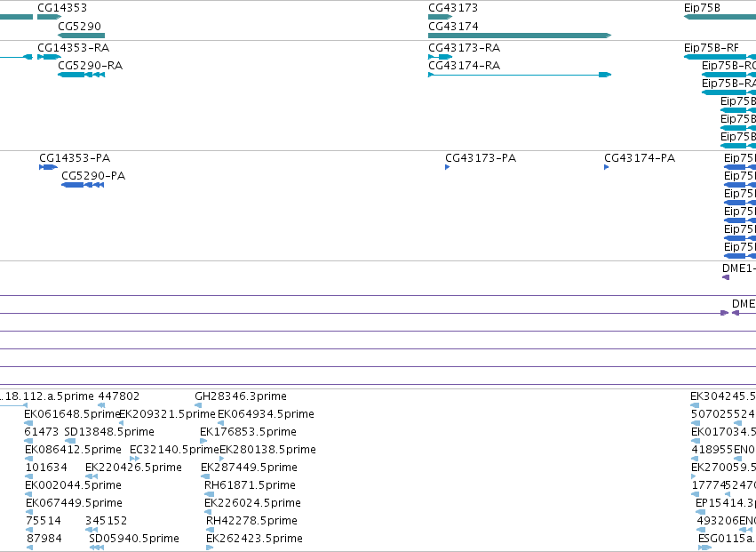Click the EST labeled 101634
This screenshot has height=552, width=756.
[46, 468]
